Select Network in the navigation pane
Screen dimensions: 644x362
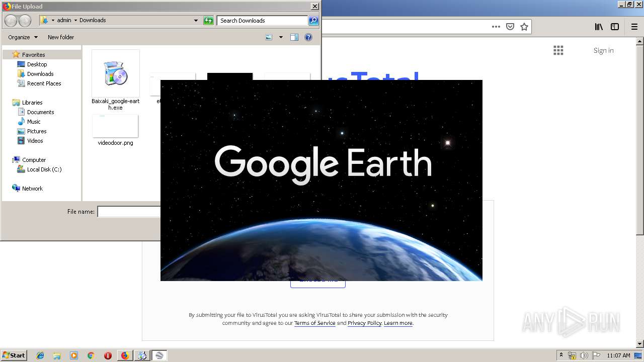(32, 189)
